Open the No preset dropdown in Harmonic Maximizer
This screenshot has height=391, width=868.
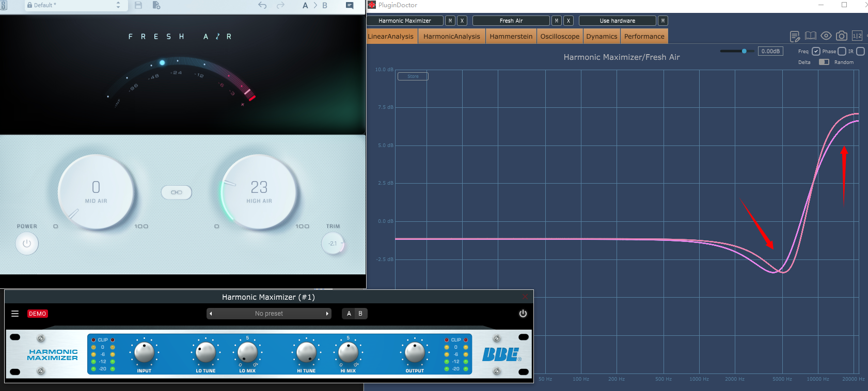coord(269,314)
